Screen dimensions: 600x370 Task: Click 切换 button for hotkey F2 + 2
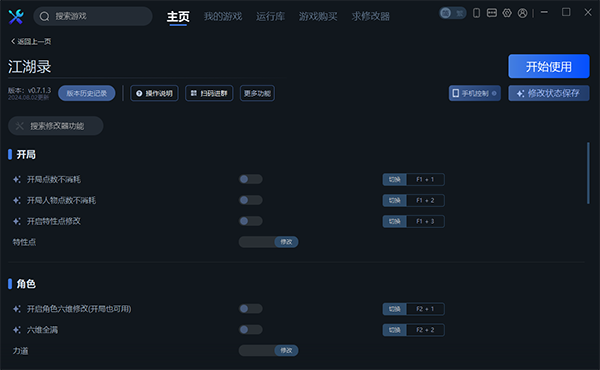tap(395, 330)
